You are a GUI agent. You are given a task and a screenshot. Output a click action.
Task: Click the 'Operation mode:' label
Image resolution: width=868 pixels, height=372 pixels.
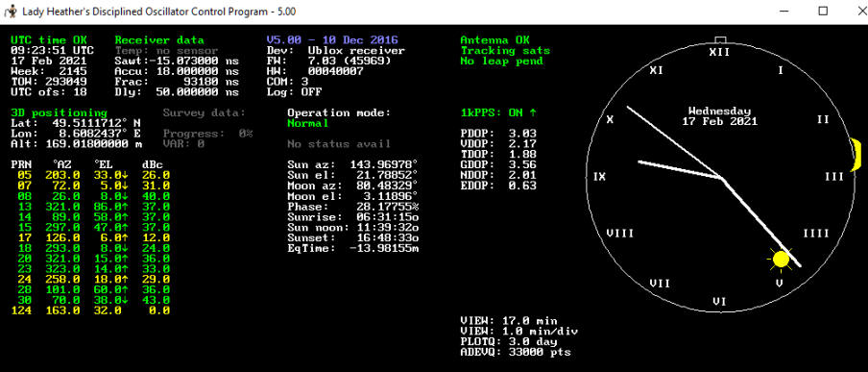pyautogui.click(x=339, y=112)
